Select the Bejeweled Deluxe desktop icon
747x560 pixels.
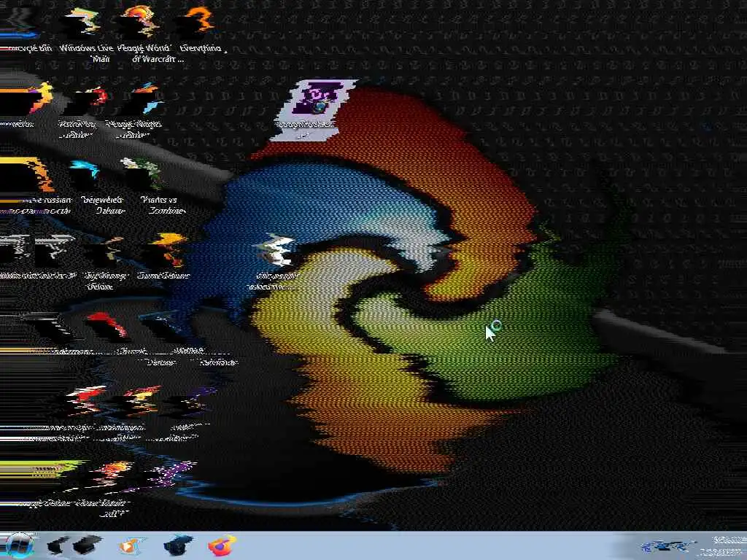pos(102,186)
